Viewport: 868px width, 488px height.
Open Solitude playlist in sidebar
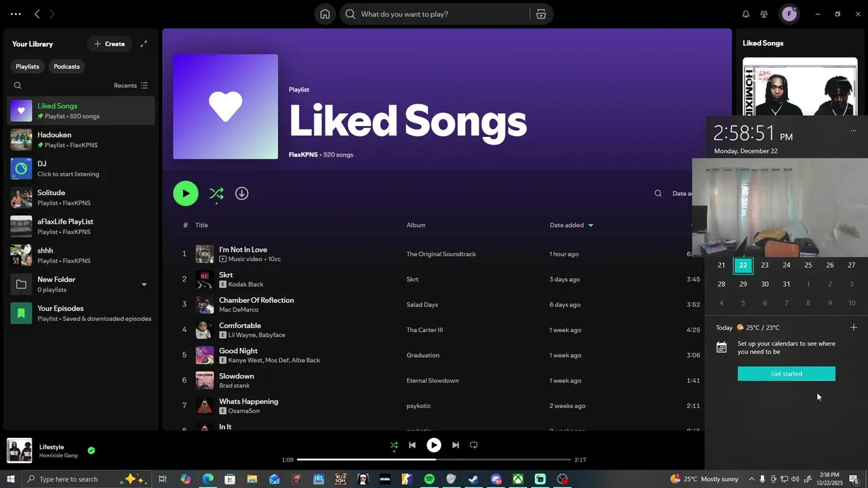click(x=81, y=198)
